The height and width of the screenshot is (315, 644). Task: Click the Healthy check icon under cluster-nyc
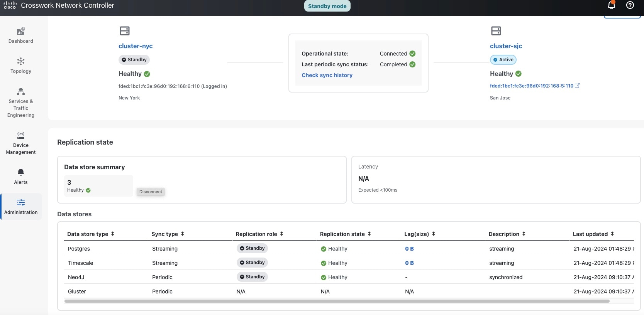[147, 74]
